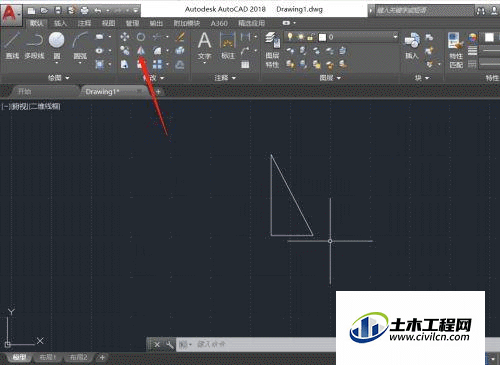Viewport: 500px width, 365px height.
Task: Open the A360 ribbon tab
Action: (219, 23)
